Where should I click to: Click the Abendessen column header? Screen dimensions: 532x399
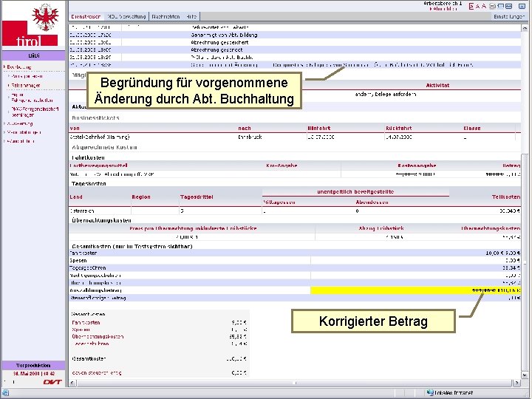tap(372, 202)
